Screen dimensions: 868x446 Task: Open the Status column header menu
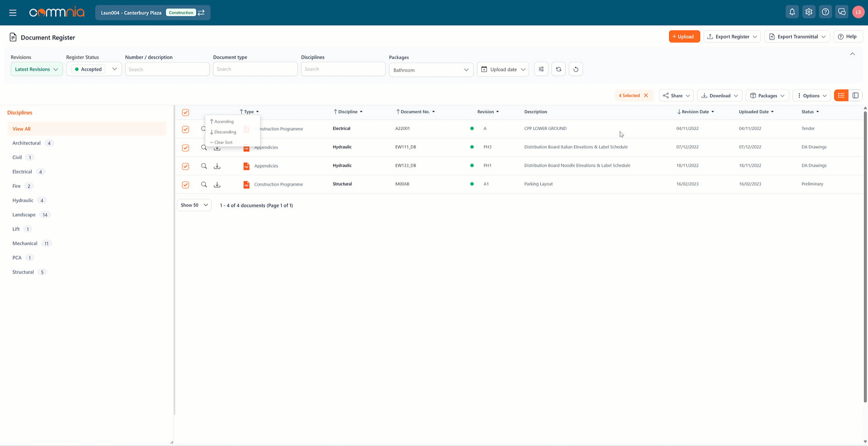(810, 112)
